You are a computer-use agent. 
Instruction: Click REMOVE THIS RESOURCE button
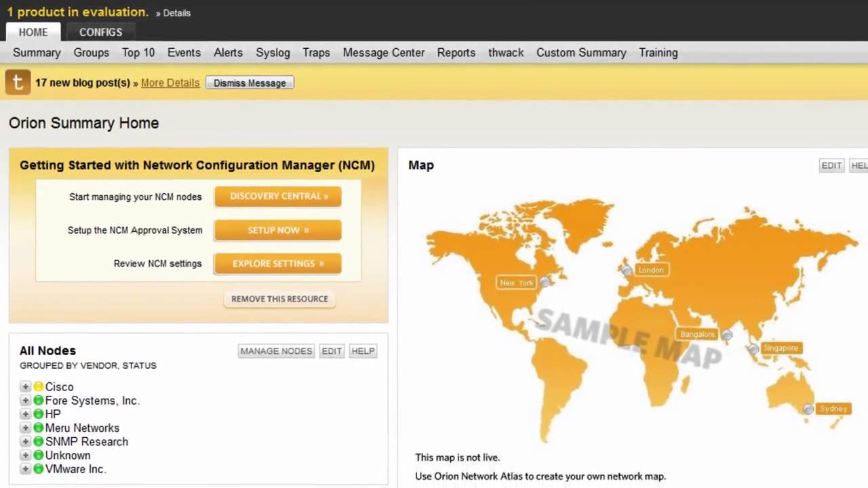click(279, 299)
